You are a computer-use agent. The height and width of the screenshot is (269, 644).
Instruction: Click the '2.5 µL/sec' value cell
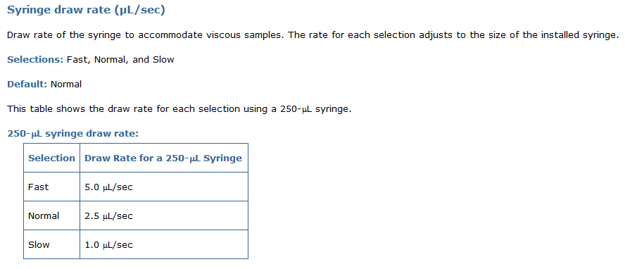(164, 215)
